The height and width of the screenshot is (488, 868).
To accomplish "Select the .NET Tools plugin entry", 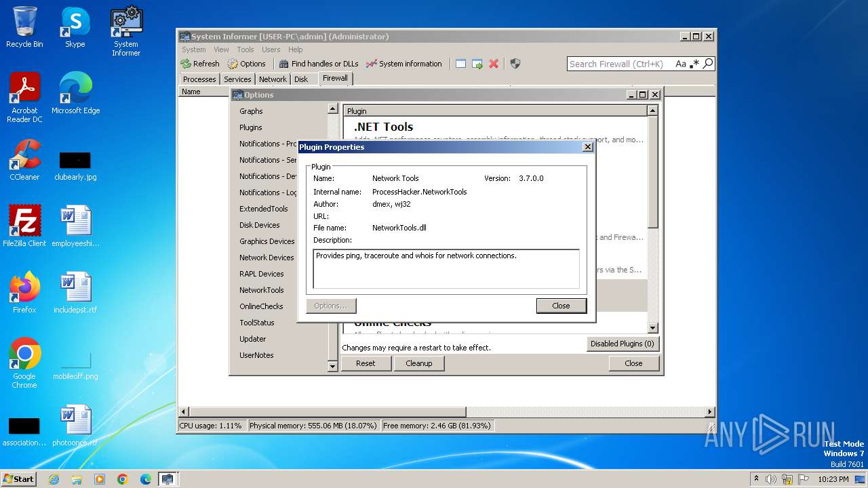I will coord(495,130).
